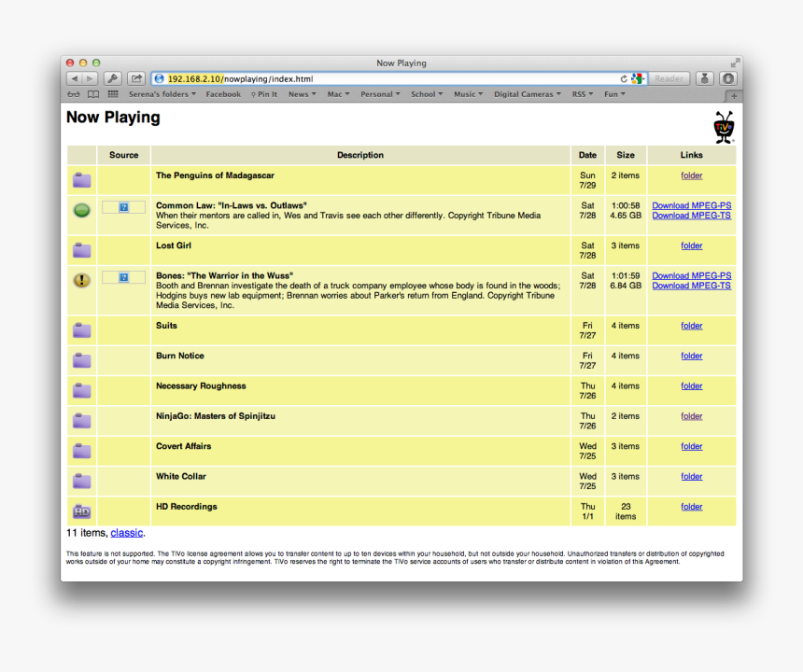The image size is (803, 672).
Task: Click missing source image for Common Law
Action: [123, 207]
